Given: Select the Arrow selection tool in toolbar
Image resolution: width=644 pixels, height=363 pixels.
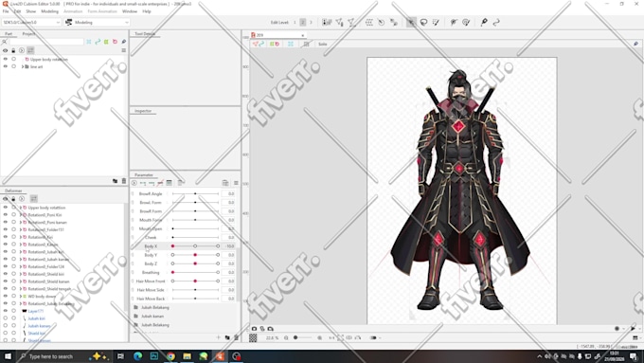Looking at the screenshot, I should point(411,22).
